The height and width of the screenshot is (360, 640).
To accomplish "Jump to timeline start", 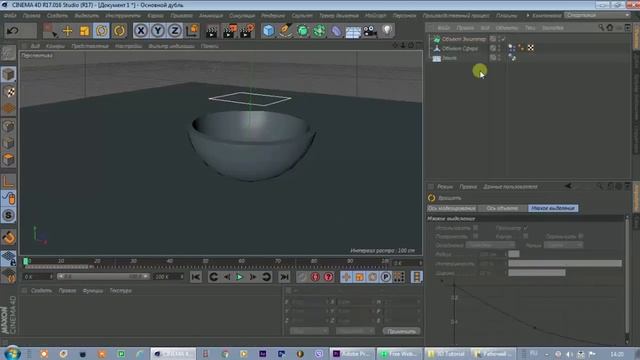I will [x=196, y=277].
